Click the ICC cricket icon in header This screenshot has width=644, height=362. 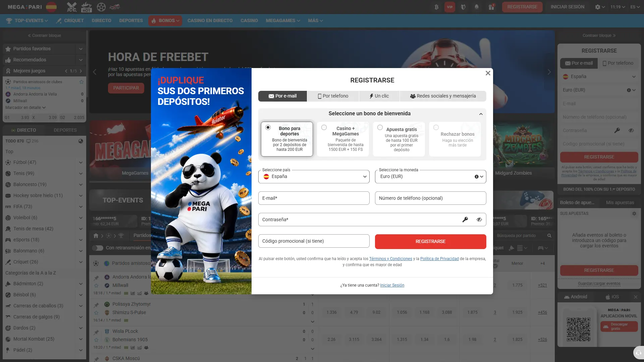point(71,7)
